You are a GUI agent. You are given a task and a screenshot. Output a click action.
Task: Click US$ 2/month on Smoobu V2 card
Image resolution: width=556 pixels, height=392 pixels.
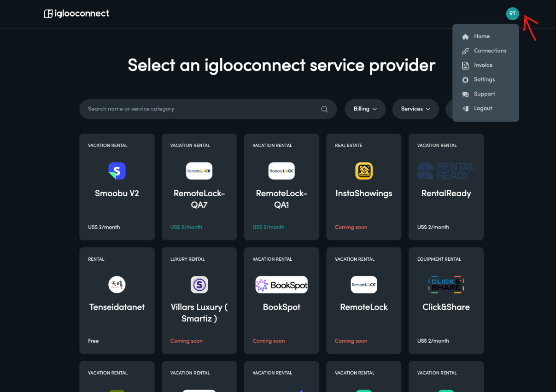[104, 227]
